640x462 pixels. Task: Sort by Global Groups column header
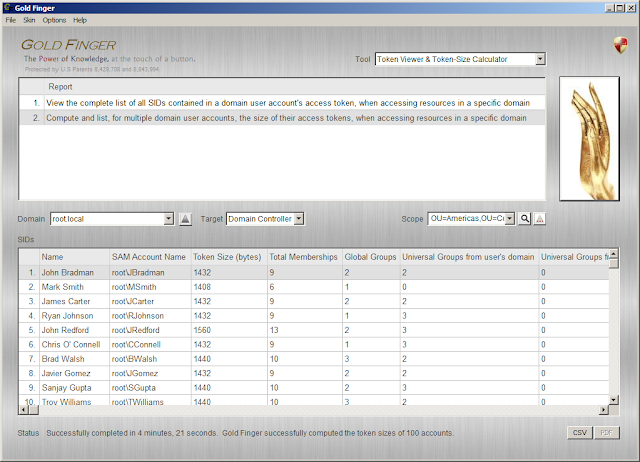click(371, 257)
